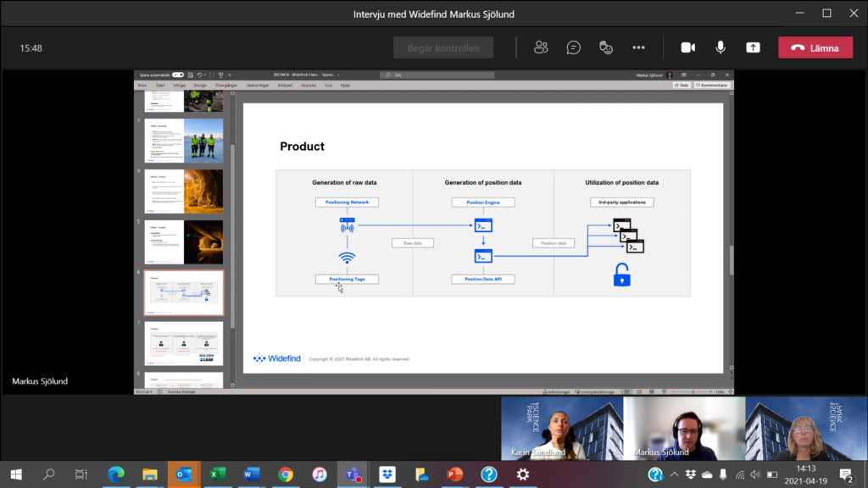Click the red Lämna leave button
Image resolution: width=868 pixels, height=488 pixels.
click(x=815, y=47)
